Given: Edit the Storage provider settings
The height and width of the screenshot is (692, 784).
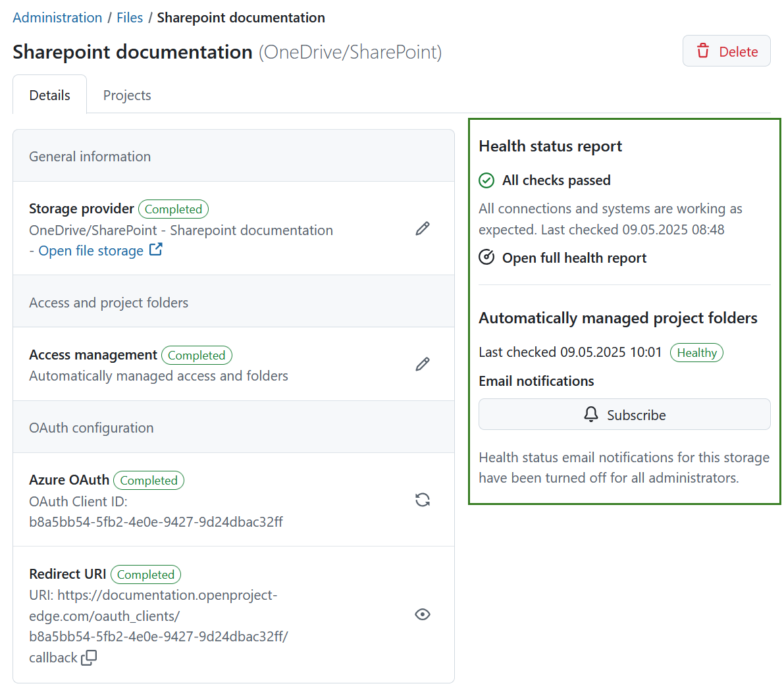Looking at the screenshot, I should 422,228.
